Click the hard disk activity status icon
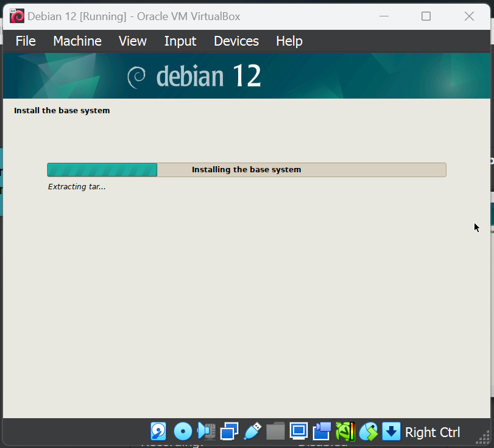Image resolution: width=494 pixels, height=448 pixels. pos(158,431)
